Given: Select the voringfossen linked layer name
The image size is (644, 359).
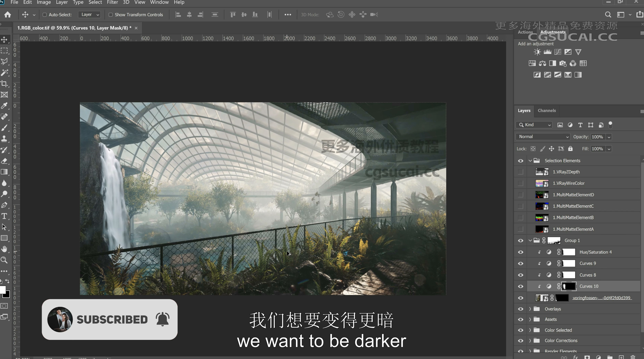Looking at the screenshot, I should (x=602, y=298).
